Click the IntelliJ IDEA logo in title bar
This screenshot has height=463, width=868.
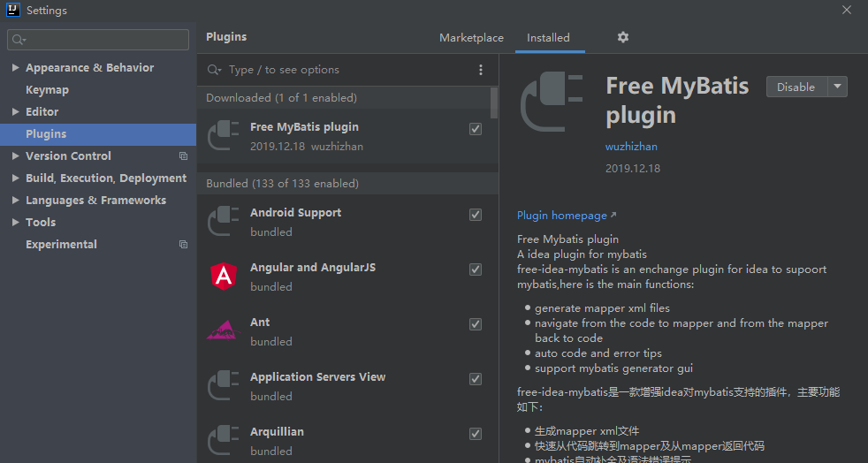pyautogui.click(x=12, y=10)
